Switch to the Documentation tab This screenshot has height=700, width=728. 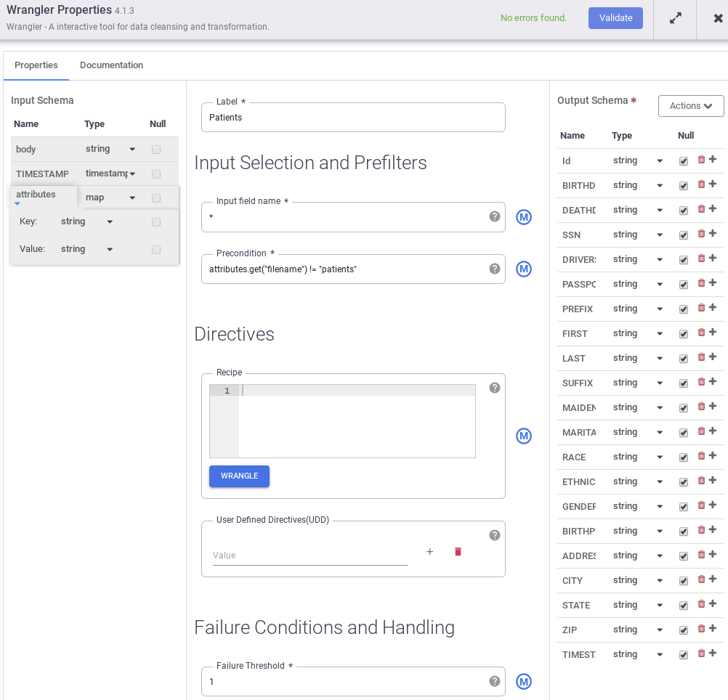pos(111,65)
